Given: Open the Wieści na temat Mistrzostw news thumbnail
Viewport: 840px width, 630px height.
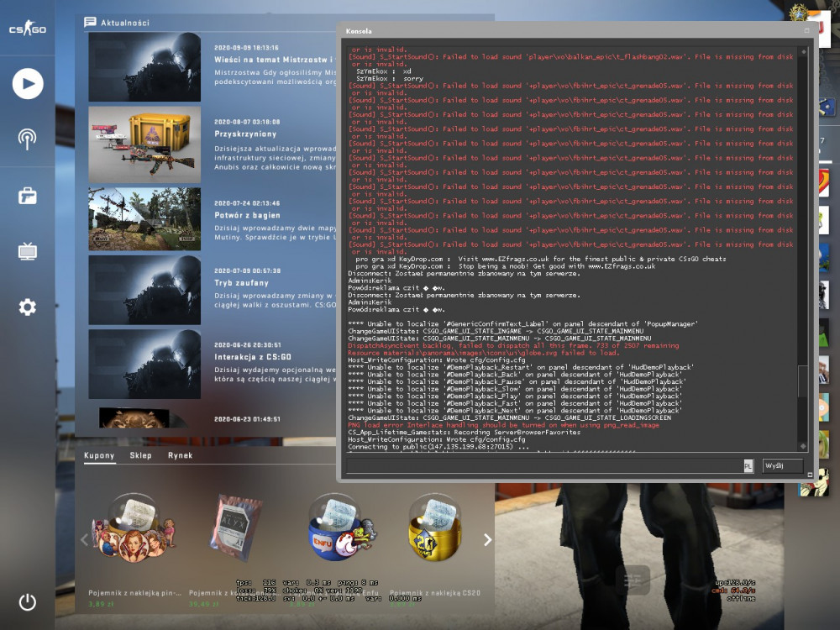Looking at the screenshot, I should (x=144, y=67).
